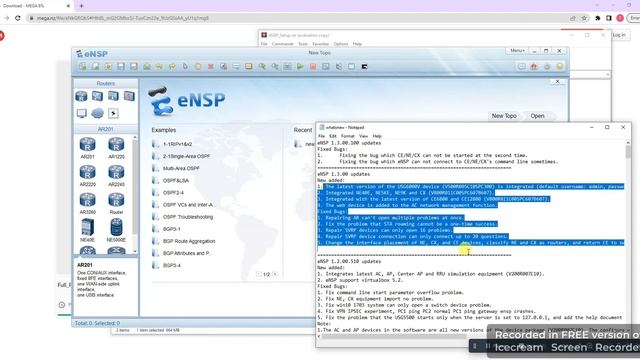Click the Redo arrow in eNSP toolbar
The width and height of the screenshot is (640, 360).
172,67
